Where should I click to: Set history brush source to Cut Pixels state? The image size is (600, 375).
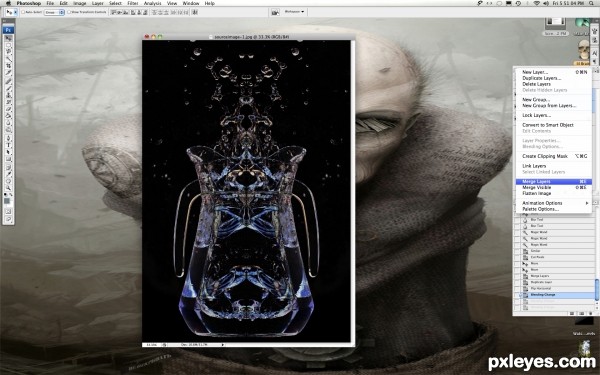click(517, 257)
